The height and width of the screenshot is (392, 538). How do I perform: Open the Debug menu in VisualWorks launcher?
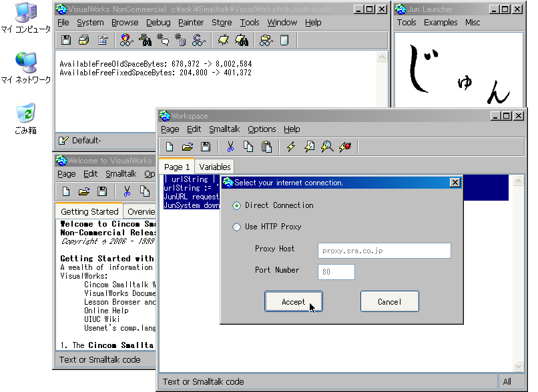click(x=158, y=23)
